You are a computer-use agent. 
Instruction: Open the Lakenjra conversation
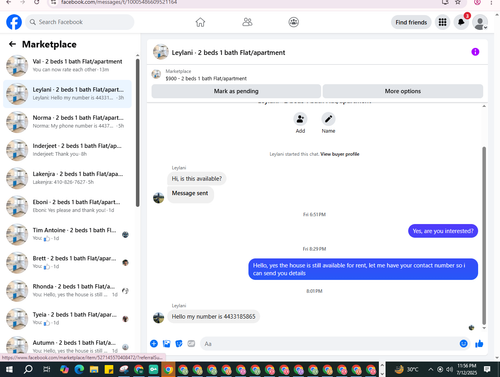pyautogui.click(x=68, y=178)
